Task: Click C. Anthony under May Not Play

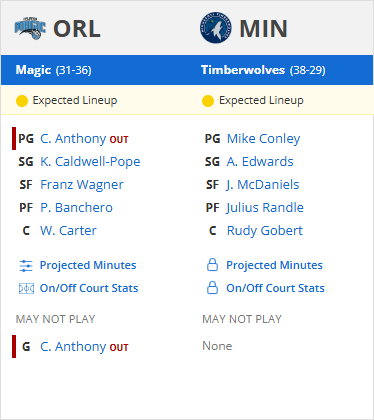Action: (73, 347)
